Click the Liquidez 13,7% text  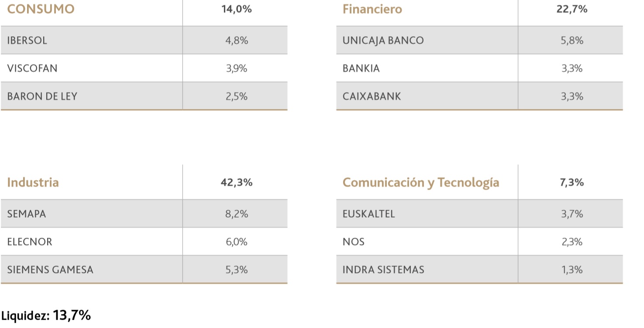coord(46,315)
